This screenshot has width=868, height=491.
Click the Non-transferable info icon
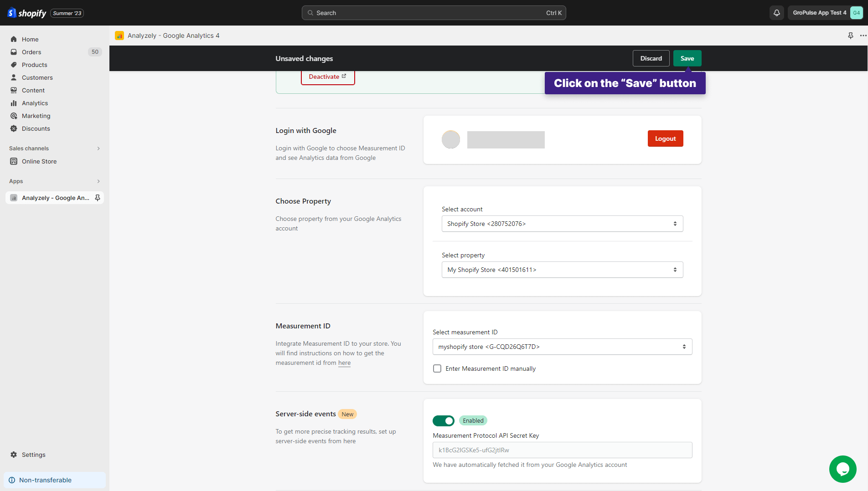(x=12, y=480)
